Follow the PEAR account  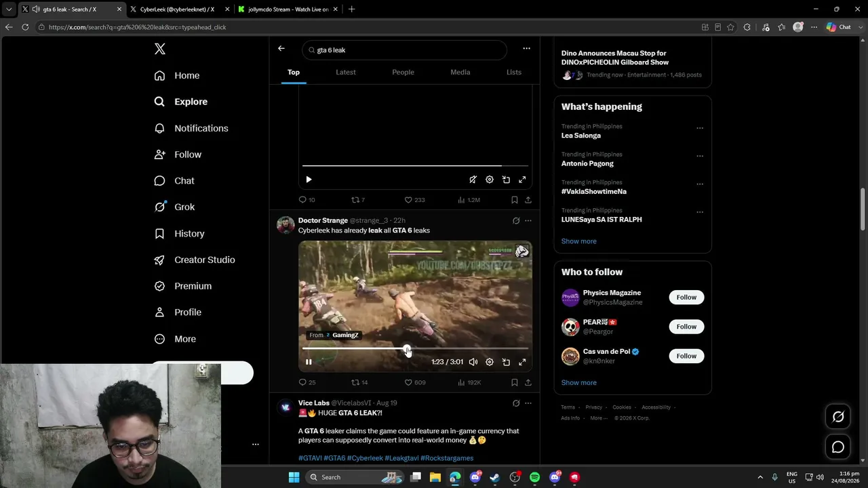686,327
